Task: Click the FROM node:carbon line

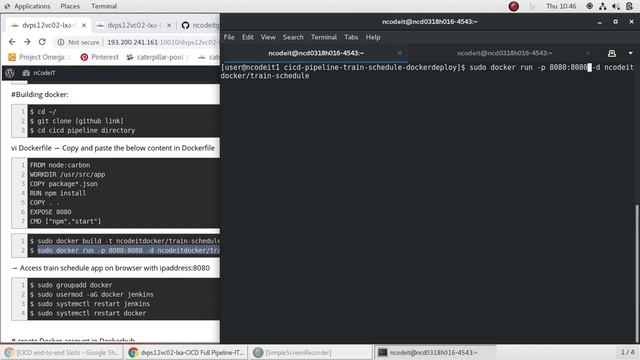Action: 60,165
